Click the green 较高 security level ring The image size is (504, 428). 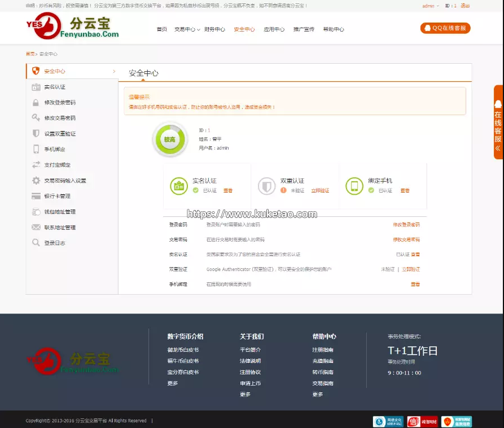point(169,139)
